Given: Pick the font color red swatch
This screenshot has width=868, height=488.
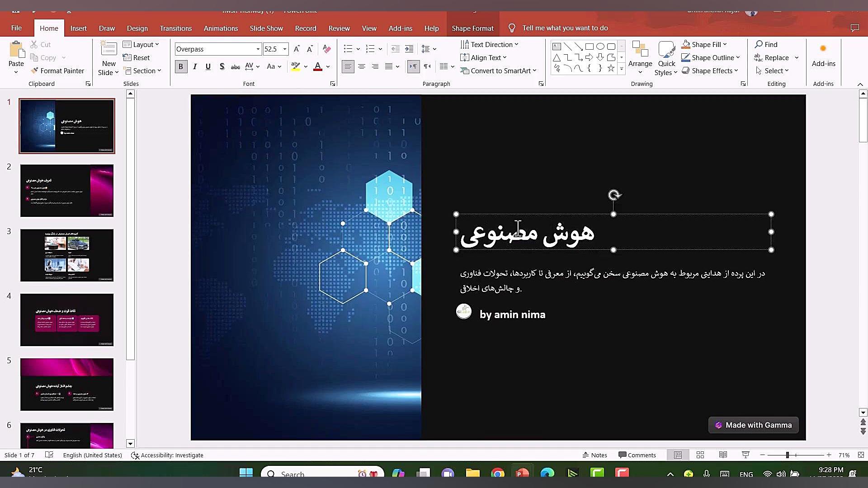Looking at the screenshot, I should pyautogui.click(x=318, y=66).
